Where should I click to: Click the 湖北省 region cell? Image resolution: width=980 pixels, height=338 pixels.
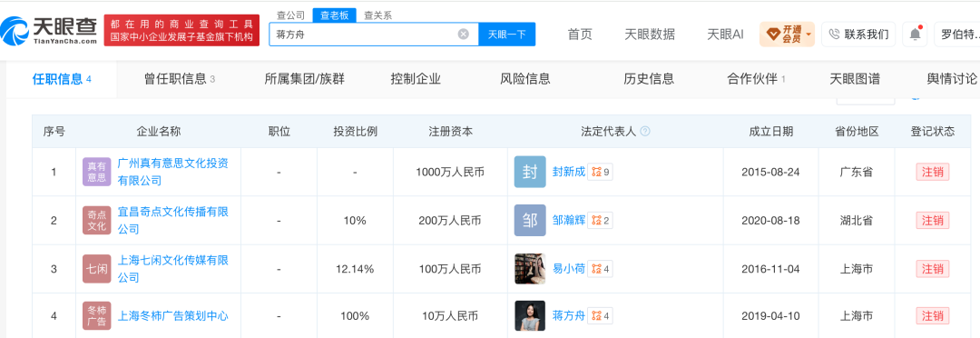857,220
